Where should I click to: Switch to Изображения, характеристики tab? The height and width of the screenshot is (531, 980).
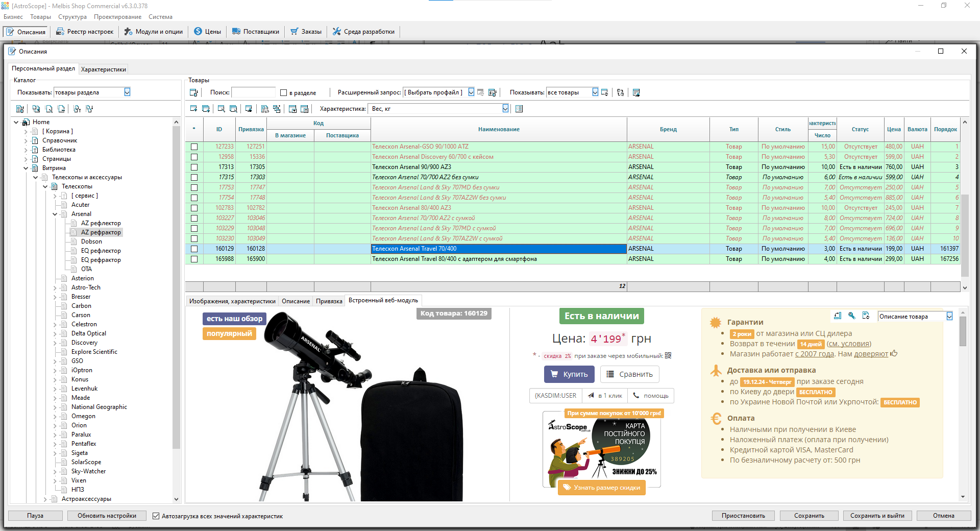click(232, 301)
